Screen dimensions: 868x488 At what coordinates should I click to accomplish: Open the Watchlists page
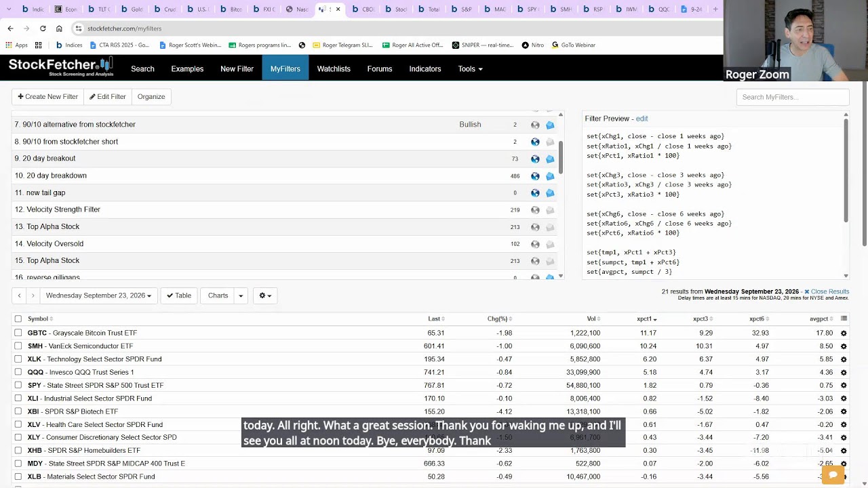[334, 68]
